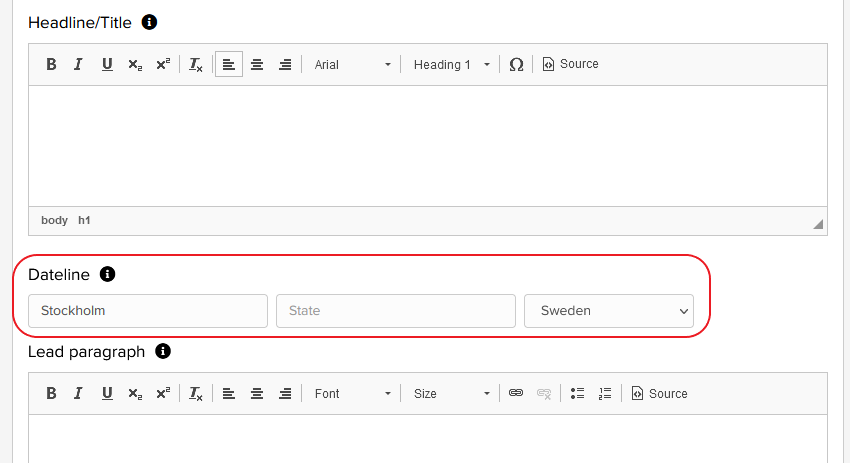This screenshot has height=463, width=850.
Task: Center text in the Headline/Title toolbar
Action: click(257, 65)
